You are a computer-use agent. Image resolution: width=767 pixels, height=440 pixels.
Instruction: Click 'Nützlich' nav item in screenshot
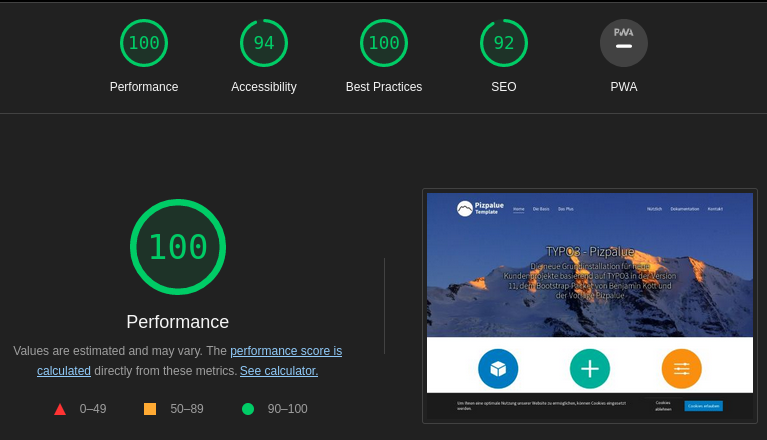pos(654,209)
